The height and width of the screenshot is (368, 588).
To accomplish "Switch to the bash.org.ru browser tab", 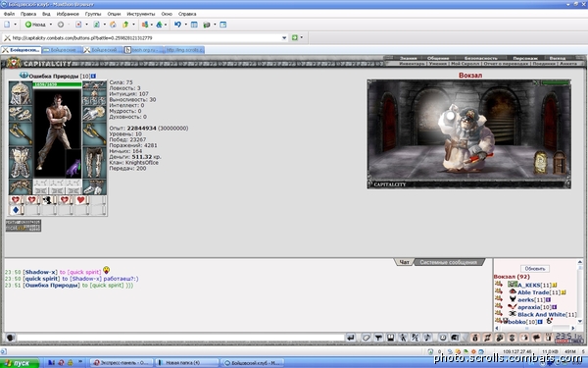I will pos(144,50).
